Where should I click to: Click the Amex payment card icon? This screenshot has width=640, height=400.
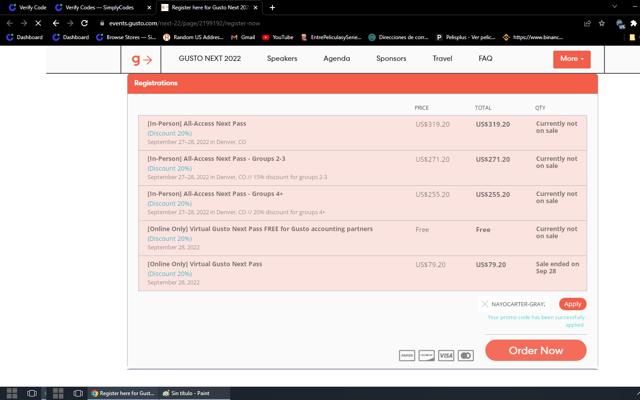407,356
